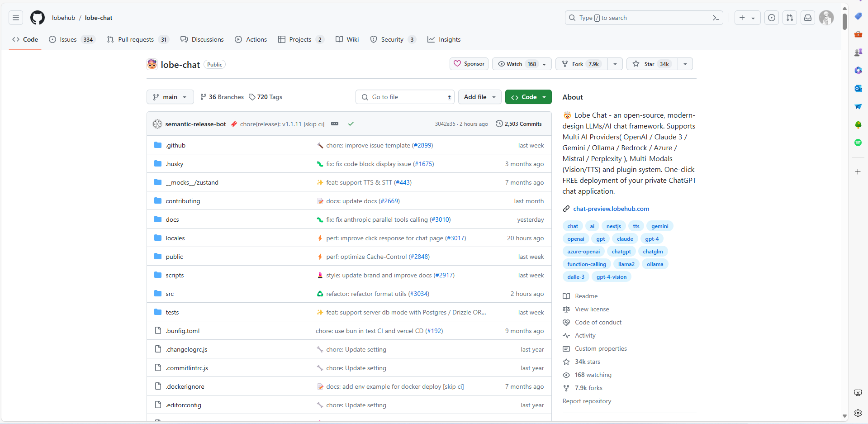Open the notifications inbox icon
This screenshot has height=424, width=868.
(808, 18)
